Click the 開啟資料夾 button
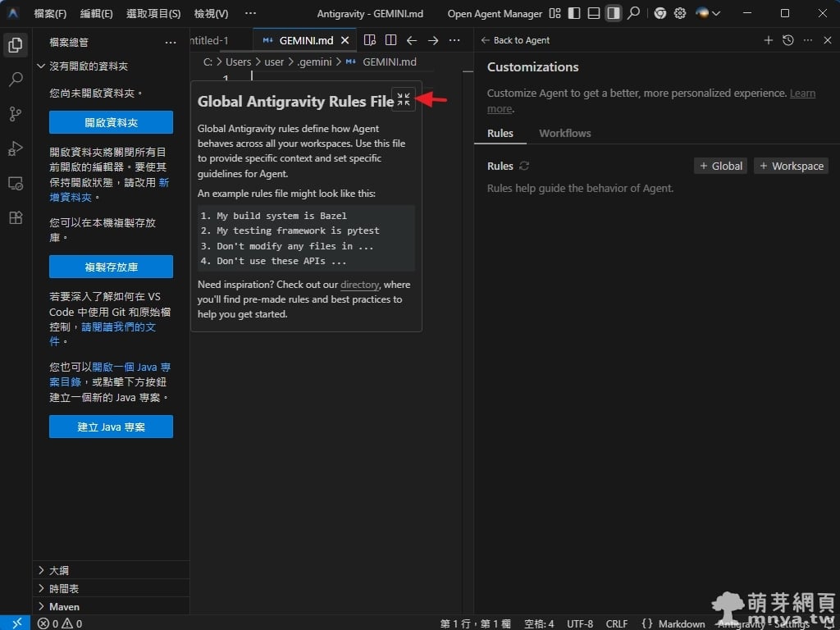Viewport: 840px width, 630px height. 111,122
